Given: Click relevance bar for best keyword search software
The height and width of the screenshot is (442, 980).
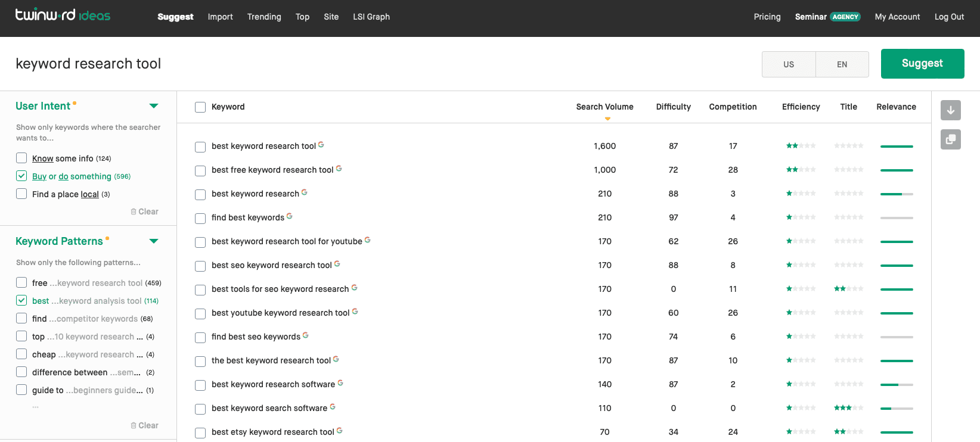Looking at the screenshot, I should [x=897, y=408].
